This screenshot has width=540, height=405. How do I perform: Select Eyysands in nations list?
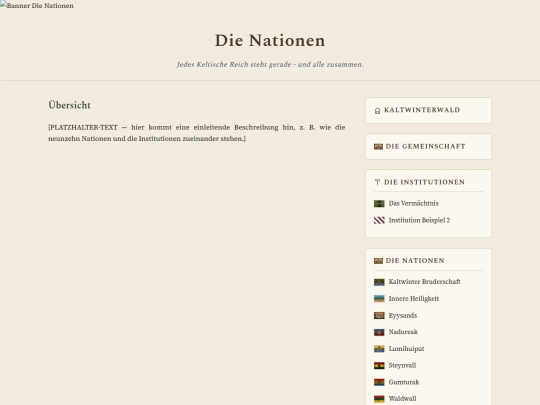point(403,315)
